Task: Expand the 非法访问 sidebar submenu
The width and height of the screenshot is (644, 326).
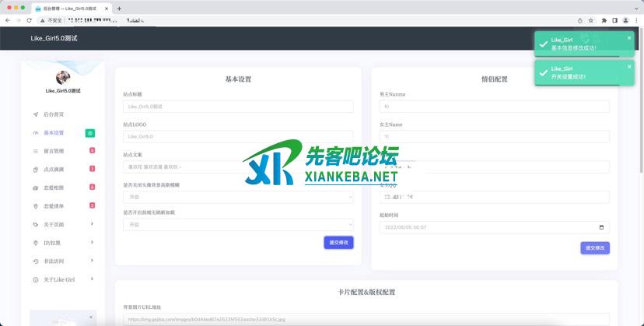Action: coord(92,261)
